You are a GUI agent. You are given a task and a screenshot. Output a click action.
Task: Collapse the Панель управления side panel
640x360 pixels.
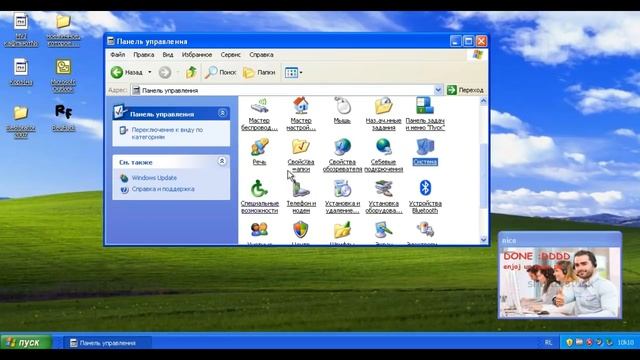pos(222,113)
